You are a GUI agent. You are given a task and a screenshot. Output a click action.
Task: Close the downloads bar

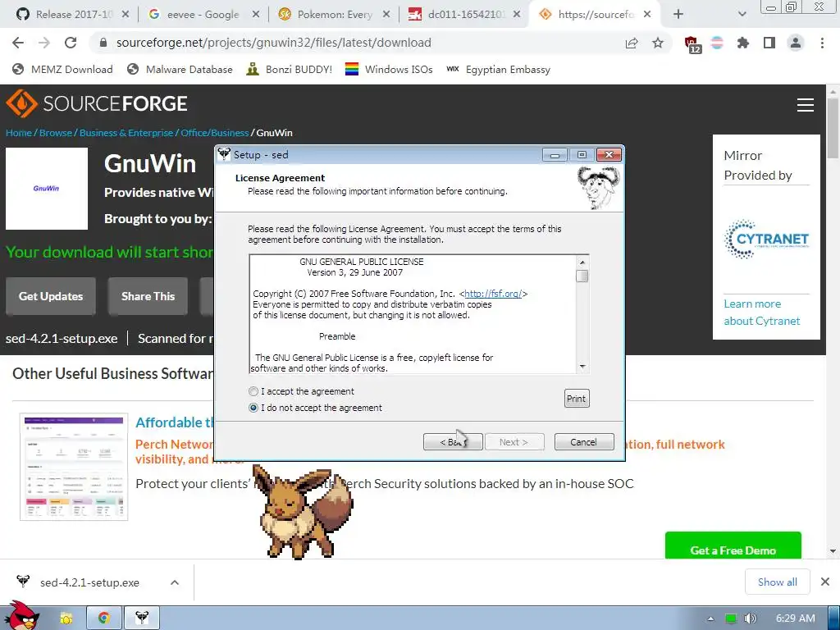pyautogui.click(x=825, y=582)
